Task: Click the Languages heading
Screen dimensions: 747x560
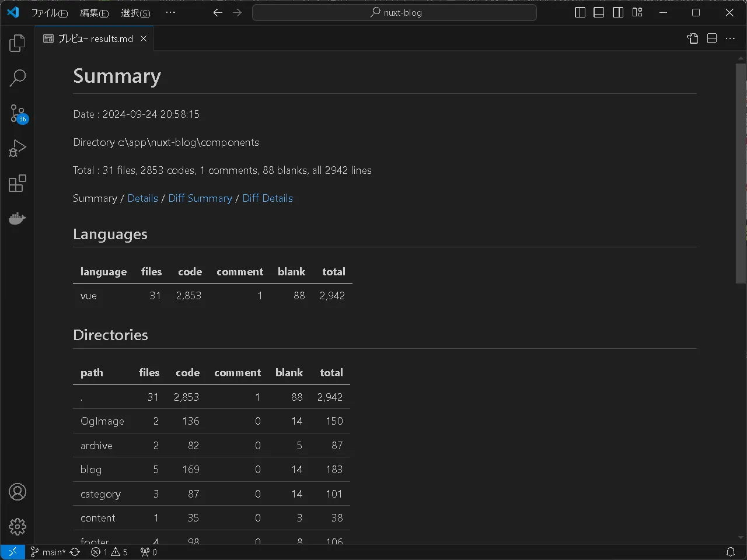Action: 110,235
